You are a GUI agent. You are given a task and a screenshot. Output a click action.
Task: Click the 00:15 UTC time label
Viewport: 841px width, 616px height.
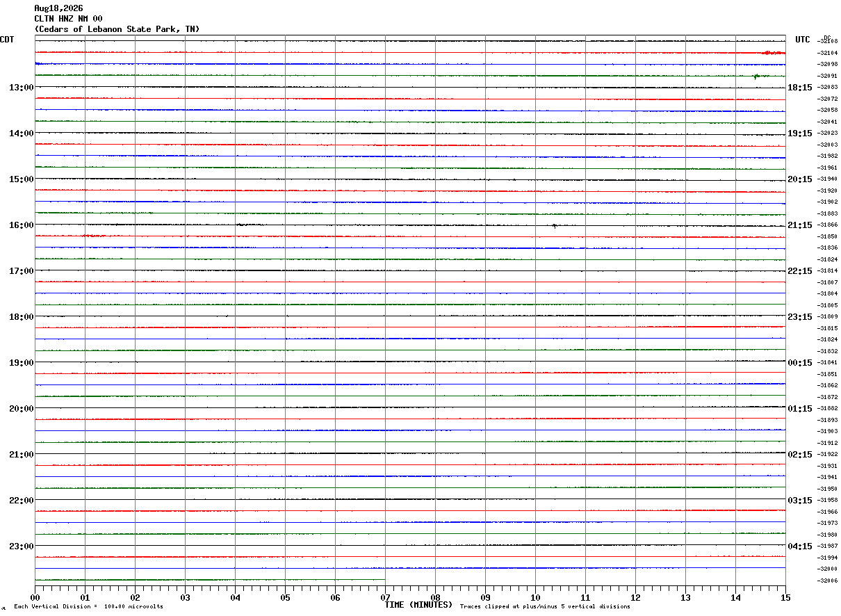[799, 363]
